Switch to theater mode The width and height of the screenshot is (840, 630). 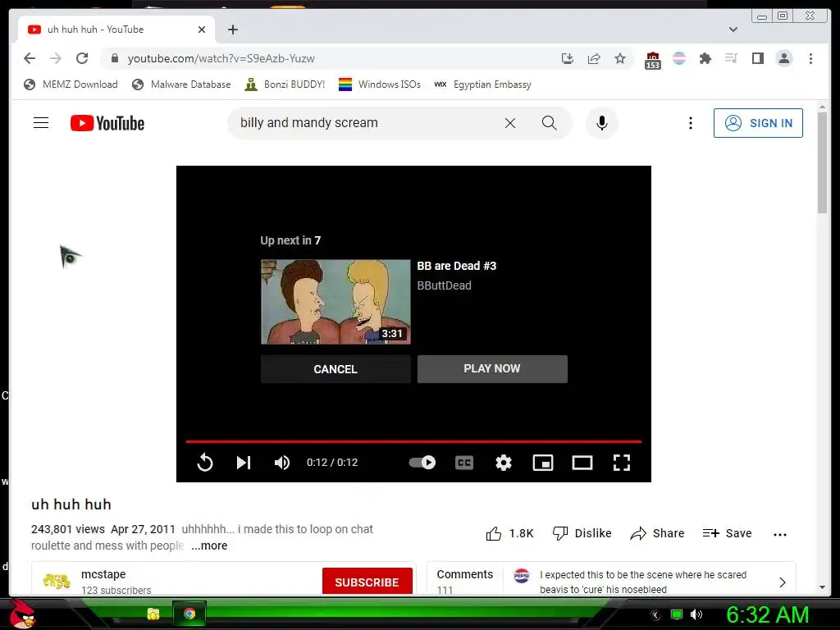point(582,463)
